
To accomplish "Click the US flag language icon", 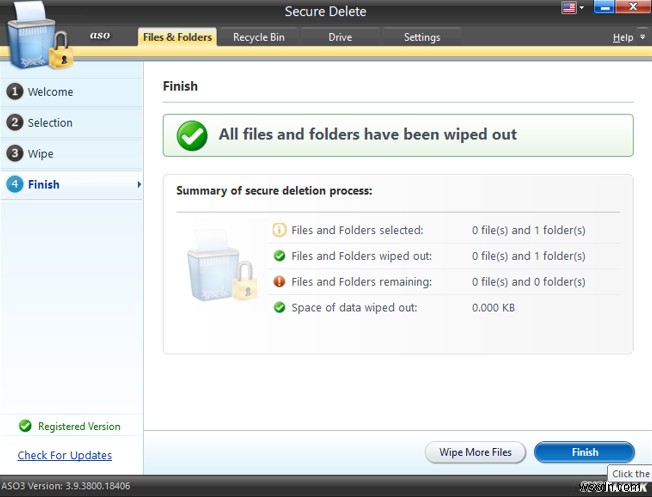I will (x=568, y=7).
